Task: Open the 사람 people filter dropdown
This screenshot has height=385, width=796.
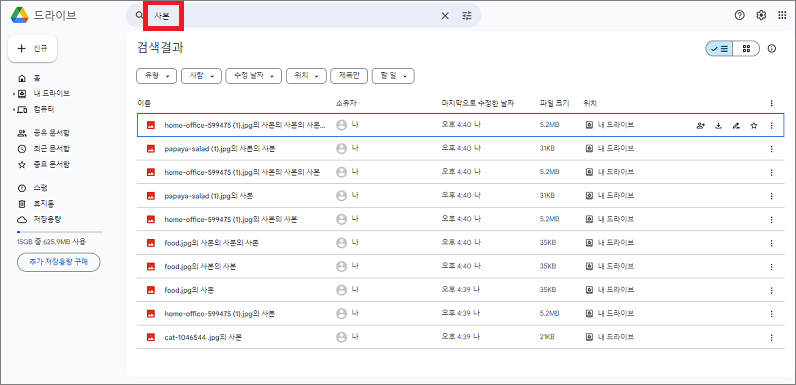Action: click(202, 76)
